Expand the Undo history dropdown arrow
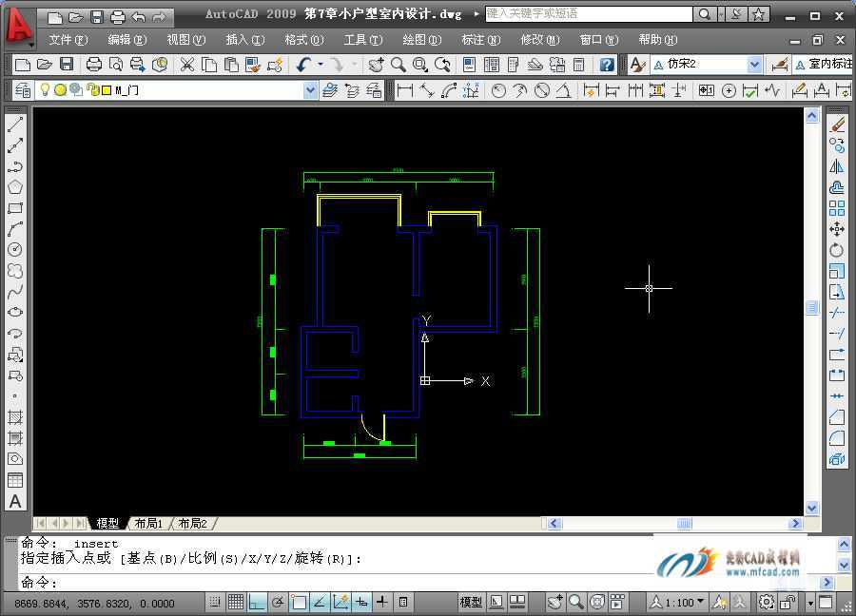Viewport: 856px width, 616px height. tap(321, 65)
